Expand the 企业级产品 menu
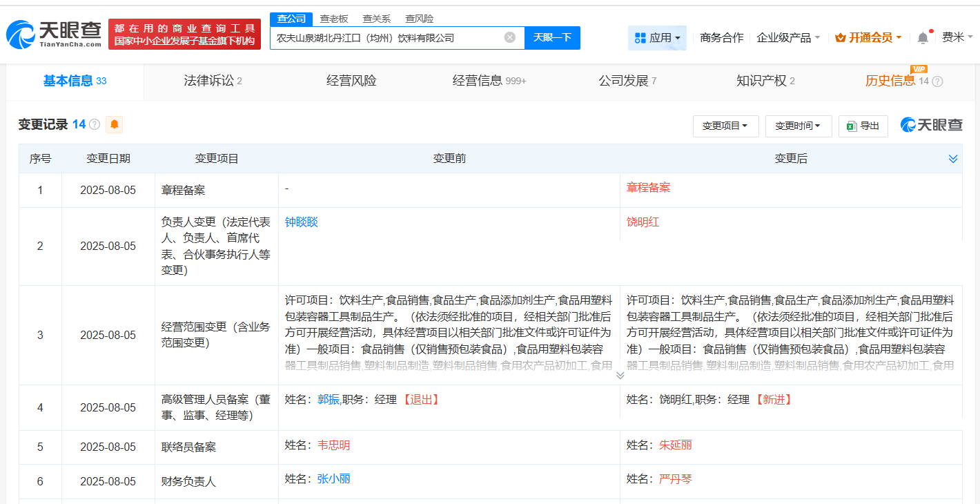This screenshot has width=980, height=504. coord(788,38)
